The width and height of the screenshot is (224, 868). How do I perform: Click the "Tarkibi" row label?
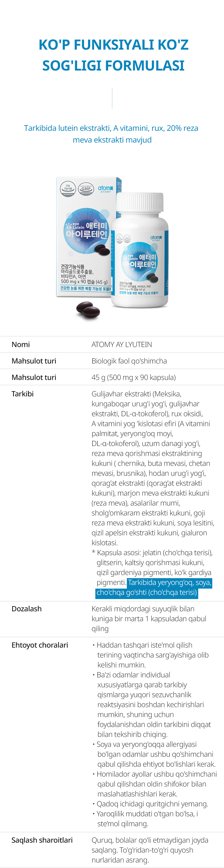coord(23,394)
